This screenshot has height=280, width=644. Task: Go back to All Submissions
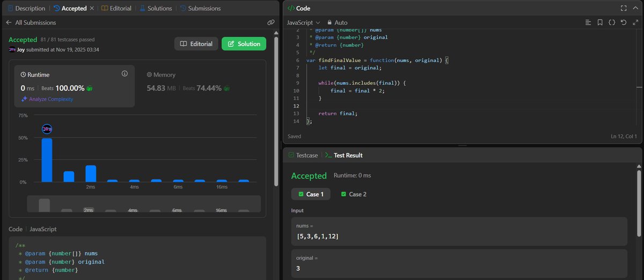(31, 23)
